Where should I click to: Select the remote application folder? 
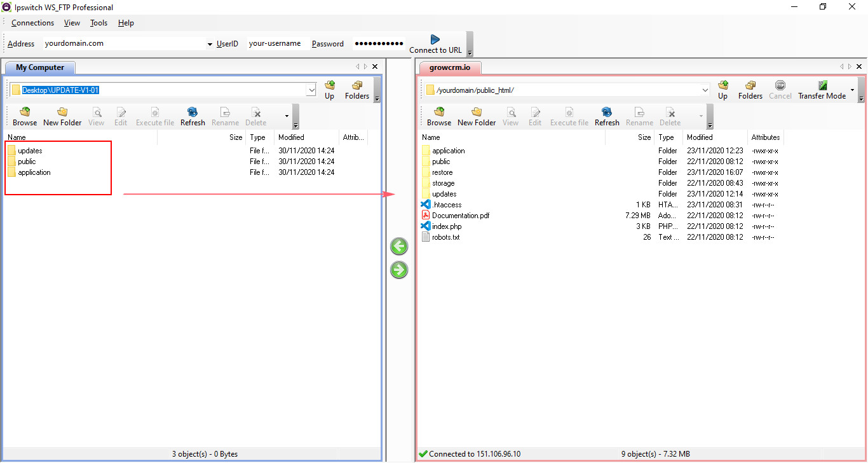pos(443,151)
